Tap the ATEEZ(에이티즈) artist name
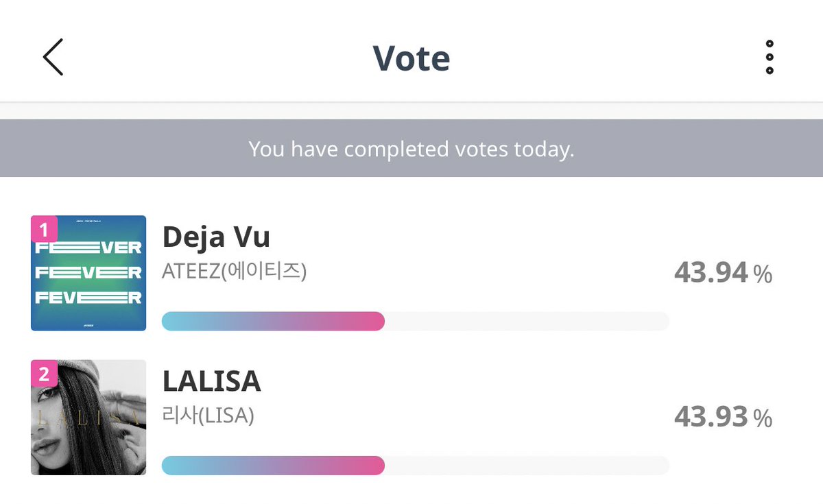 pyautogui.click(x=234, y=272)
